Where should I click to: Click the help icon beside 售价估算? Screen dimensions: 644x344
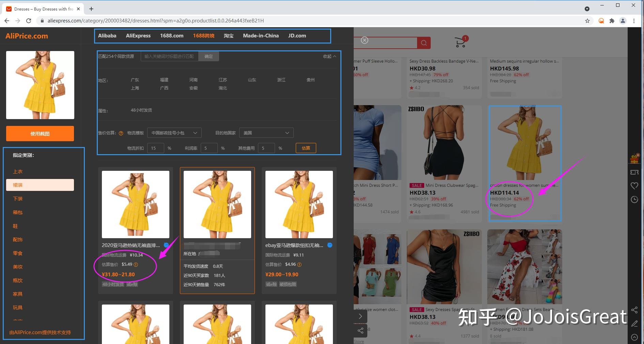(x=121, y=133)
